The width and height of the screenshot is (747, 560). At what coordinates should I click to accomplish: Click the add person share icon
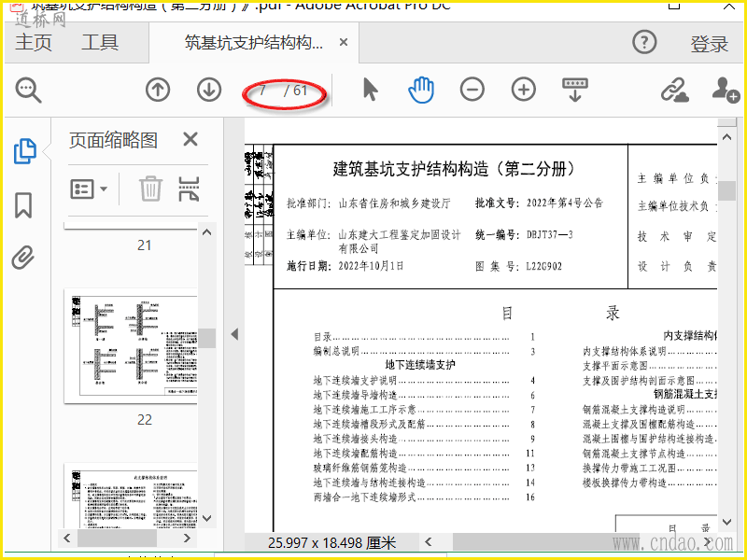[x=726, y=90]
